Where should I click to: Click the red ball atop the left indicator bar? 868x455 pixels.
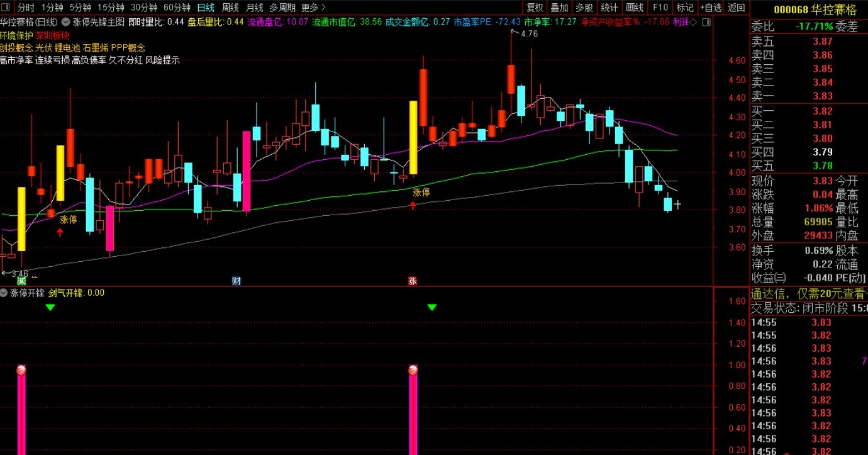21,370
